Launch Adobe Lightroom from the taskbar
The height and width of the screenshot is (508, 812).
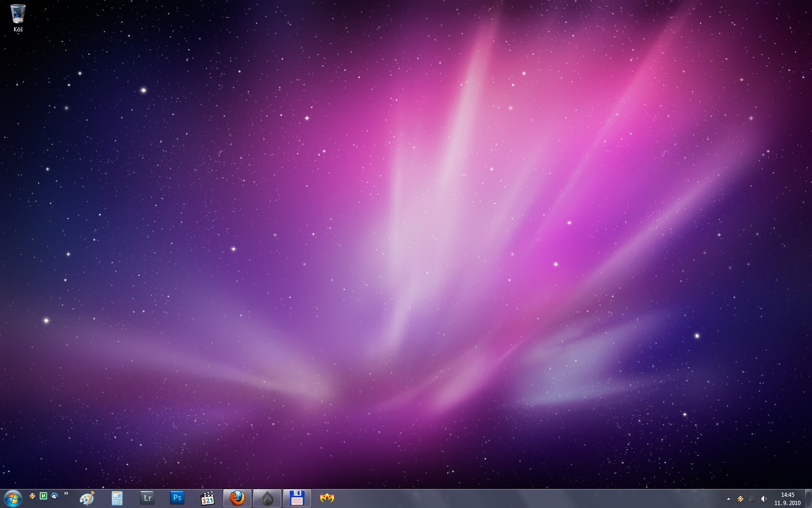pos(147,498)
